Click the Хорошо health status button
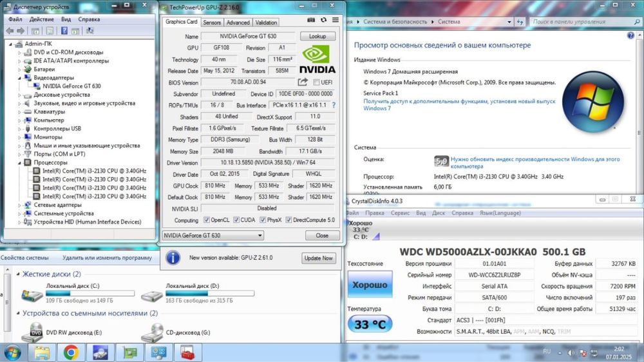The height and width of the screenshot is (362, 644). [x=370, y=284]
